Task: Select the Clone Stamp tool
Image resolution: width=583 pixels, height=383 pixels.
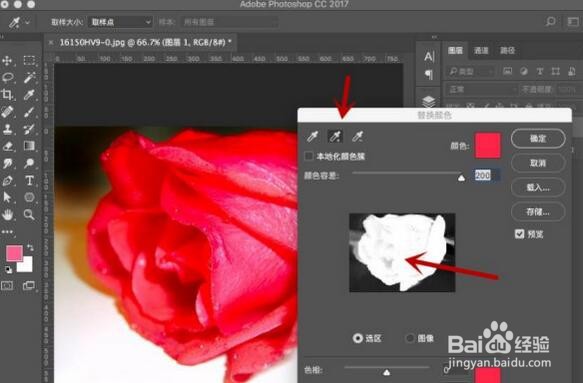Action: click(x=7, y=129)
